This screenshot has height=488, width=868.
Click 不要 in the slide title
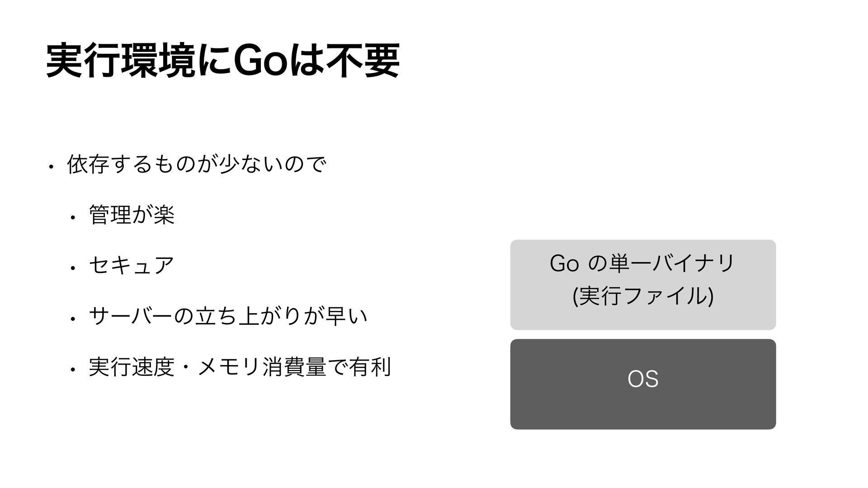(364, 61)
